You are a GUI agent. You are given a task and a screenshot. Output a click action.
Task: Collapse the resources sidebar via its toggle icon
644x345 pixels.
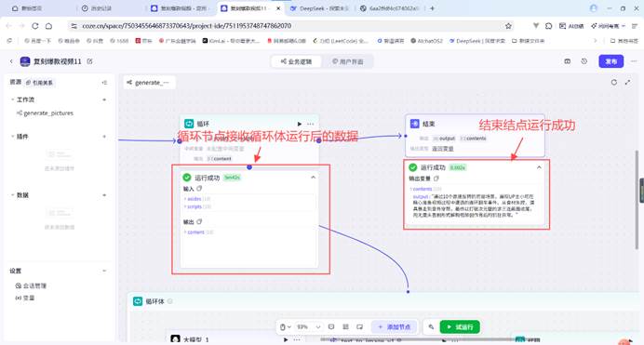104,83
